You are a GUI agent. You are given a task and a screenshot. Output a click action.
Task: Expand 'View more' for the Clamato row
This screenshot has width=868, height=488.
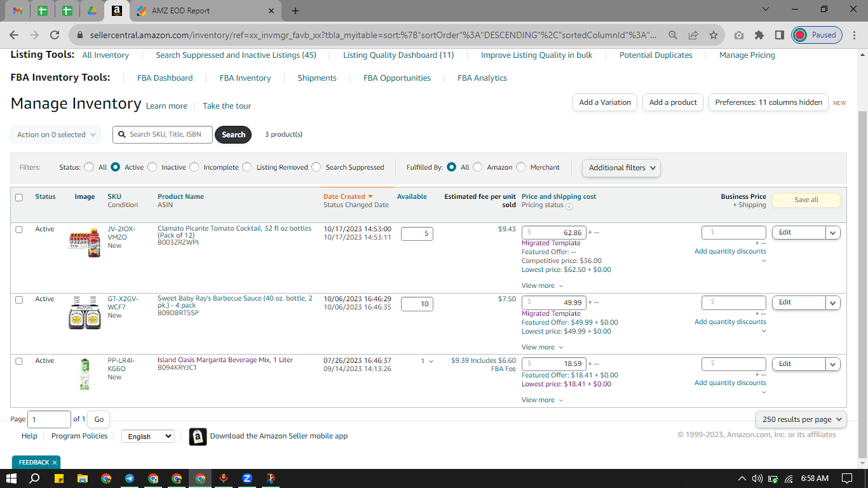tap(542, 286)
